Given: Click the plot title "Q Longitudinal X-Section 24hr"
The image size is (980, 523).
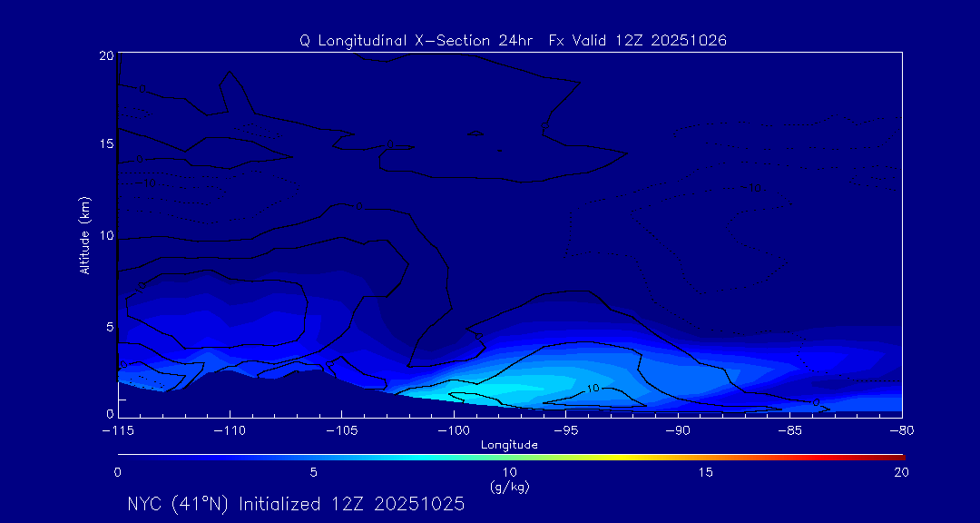Looking at the screenshot, I should [416, 41].
